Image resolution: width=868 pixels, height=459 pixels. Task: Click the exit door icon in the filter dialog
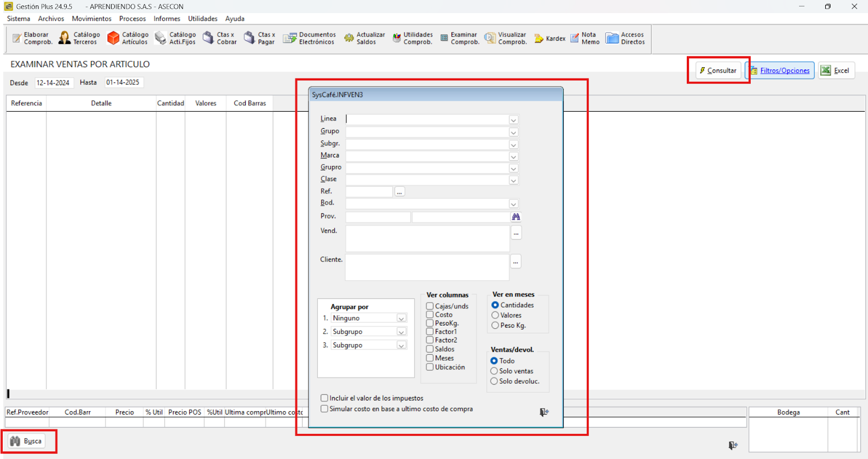click(544, 412)
